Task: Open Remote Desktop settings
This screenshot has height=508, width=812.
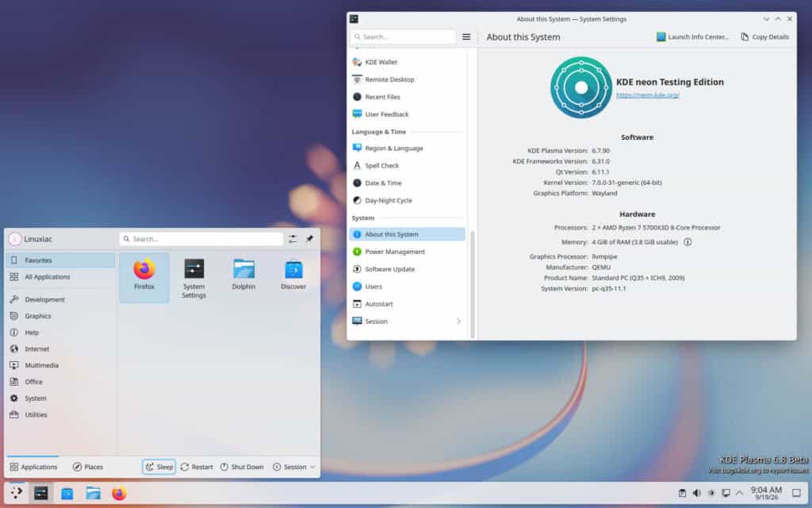Action: tap(407, 79)
